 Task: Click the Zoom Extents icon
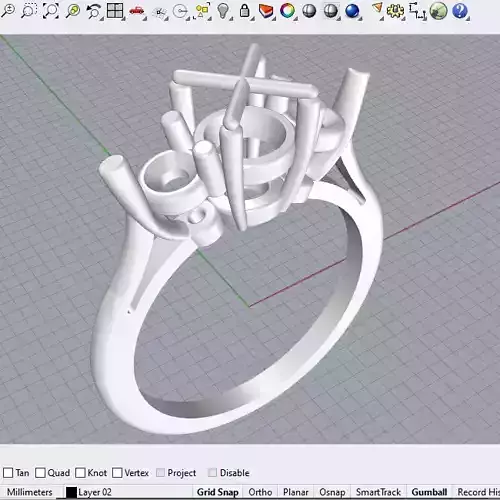point(50,10)
